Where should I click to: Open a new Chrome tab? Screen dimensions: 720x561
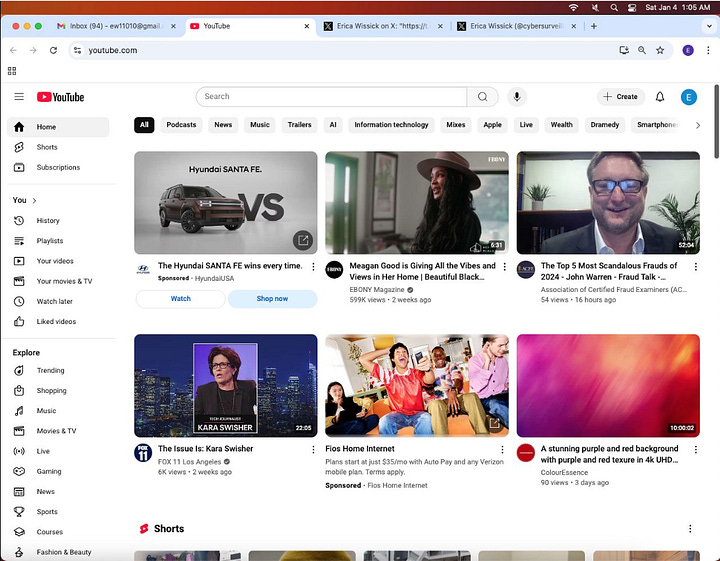pyautogui.click(x=594, y=26)
